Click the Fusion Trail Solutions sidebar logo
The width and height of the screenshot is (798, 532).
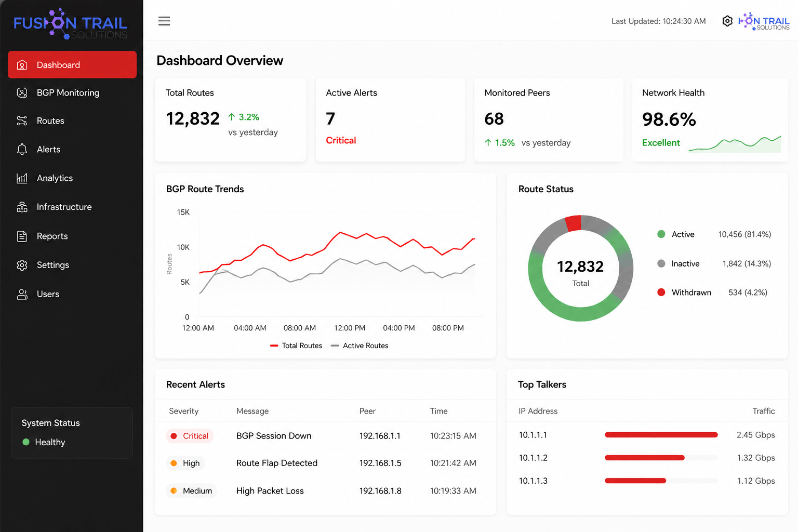coord(70,24)
